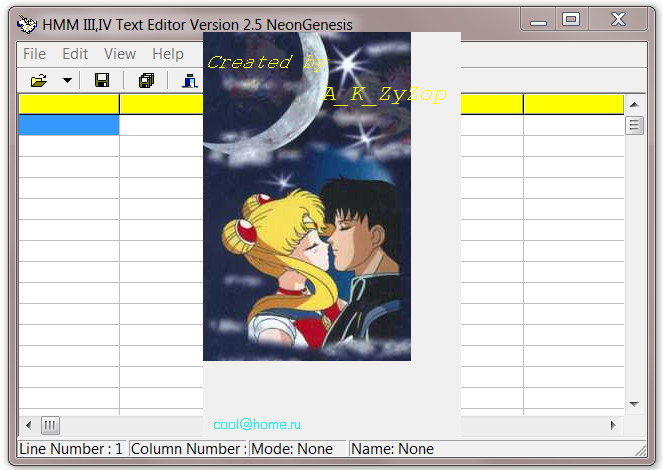Open the Help menu
This screenshot has height=470, width=663.
(x=168, y=54)
